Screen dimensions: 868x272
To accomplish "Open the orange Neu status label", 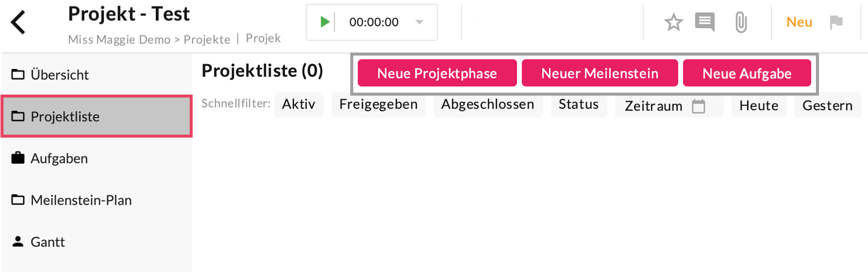I will (x=799, y=22).
